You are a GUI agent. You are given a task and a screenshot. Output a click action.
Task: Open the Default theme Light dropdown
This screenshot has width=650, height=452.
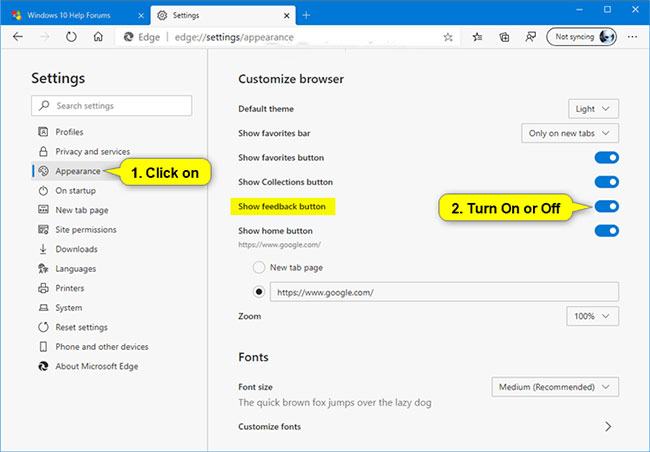coord(593,109)
